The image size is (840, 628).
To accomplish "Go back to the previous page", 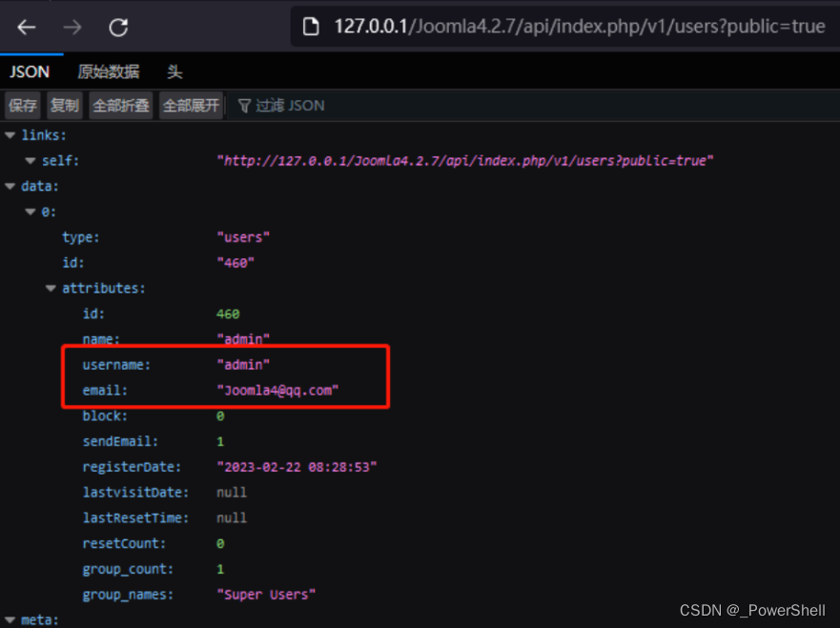I will tap(27, 27).
